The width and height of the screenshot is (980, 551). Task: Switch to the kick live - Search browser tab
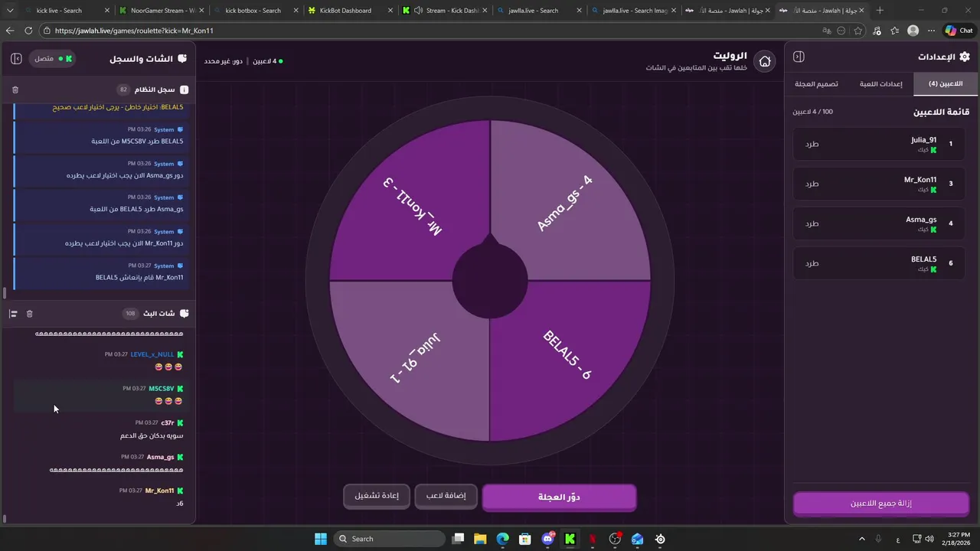pyautogui.click(x=58, y=11)
